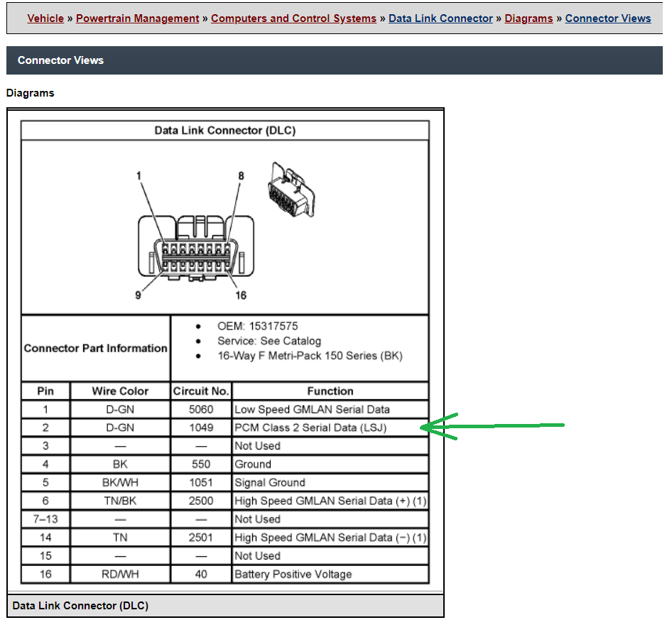
Task: Click the Low Speed GMLAN Serial Data row
Action: [224, 409]
